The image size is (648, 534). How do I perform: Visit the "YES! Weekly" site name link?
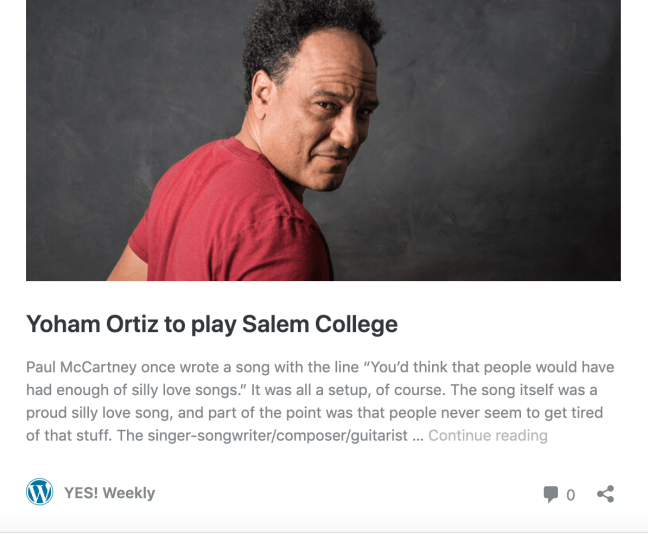click(x=109, y=493)
